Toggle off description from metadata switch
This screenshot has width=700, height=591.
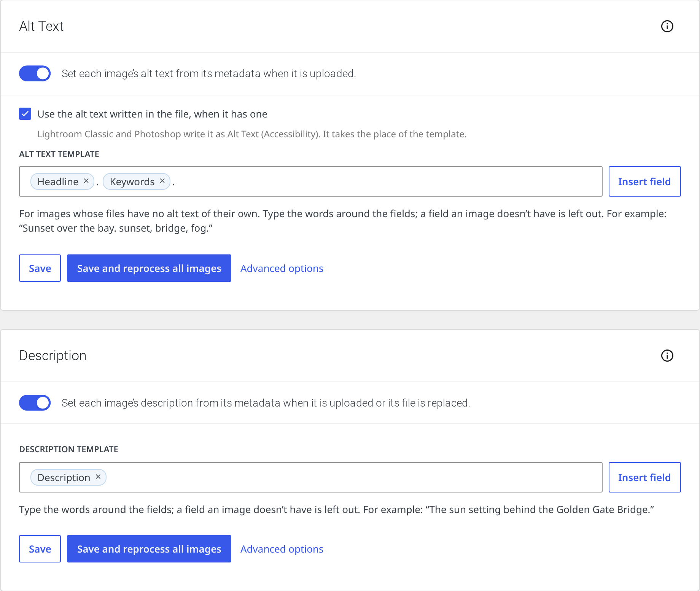coord(35,403)
